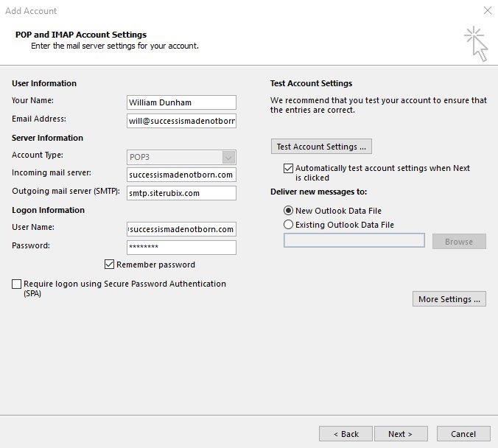Enable Require logon using Secure Password Authentication
498x448 pixels.
16,284
